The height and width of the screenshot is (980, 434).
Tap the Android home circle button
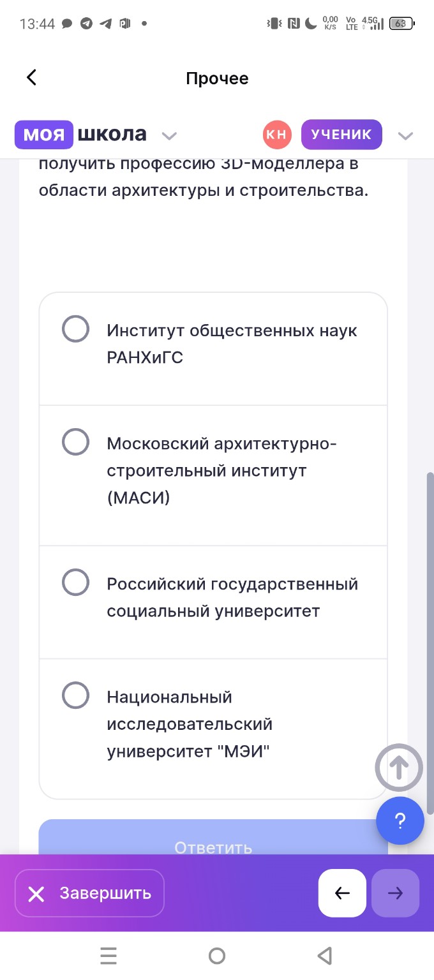click(217, 955)
